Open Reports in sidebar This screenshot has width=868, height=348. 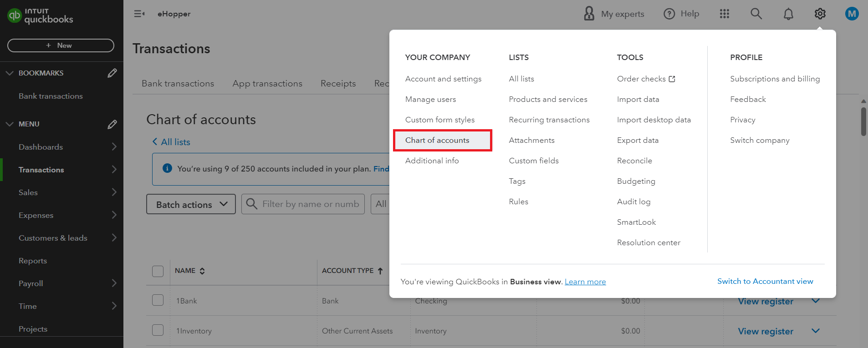click(x=33, y=261)
